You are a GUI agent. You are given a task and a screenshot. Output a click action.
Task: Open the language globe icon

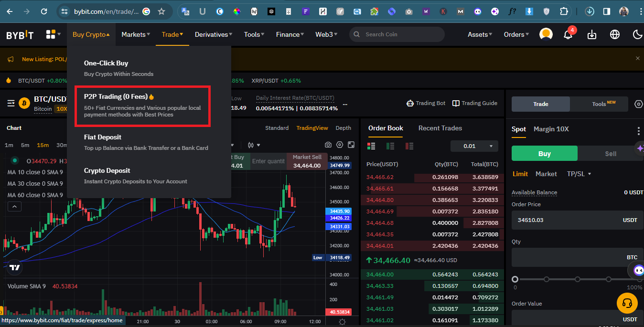pyautogui.click(x=615, y=34)
